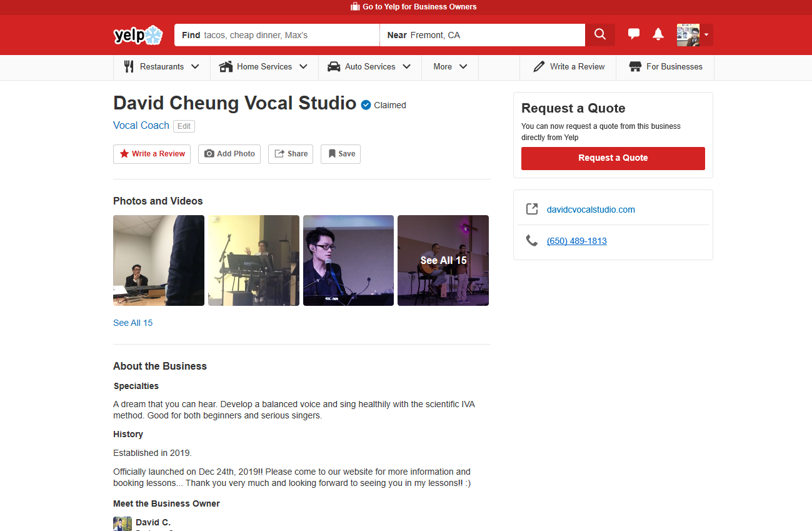Click the Share button
812x531 pixels.
click(291, 154)
